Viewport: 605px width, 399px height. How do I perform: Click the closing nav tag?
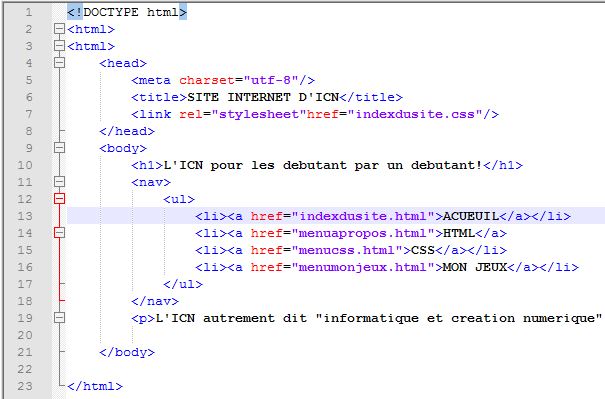(155, 301)
